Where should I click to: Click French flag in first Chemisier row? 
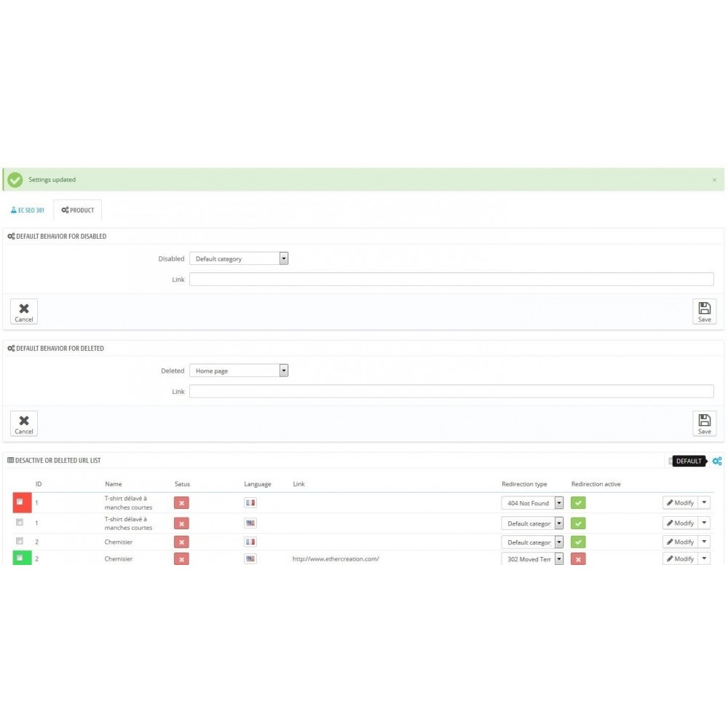(x=250, y=542)
